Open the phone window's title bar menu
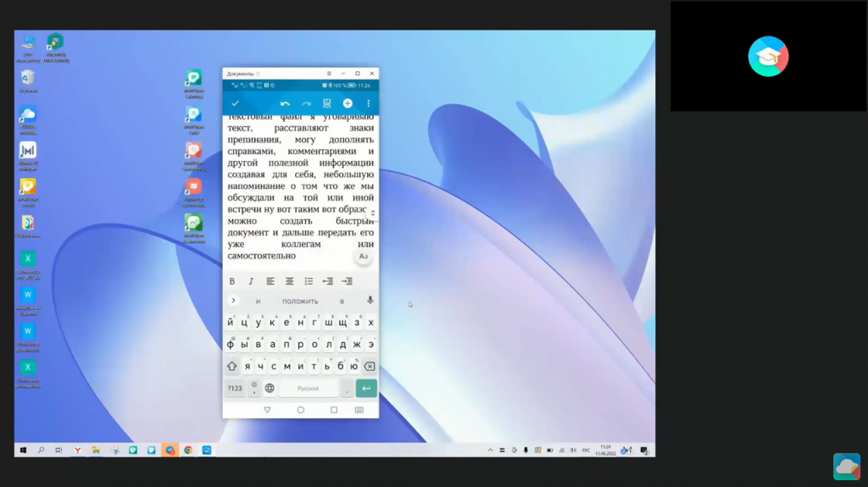868x487 pixels. [x=329, y=73]
